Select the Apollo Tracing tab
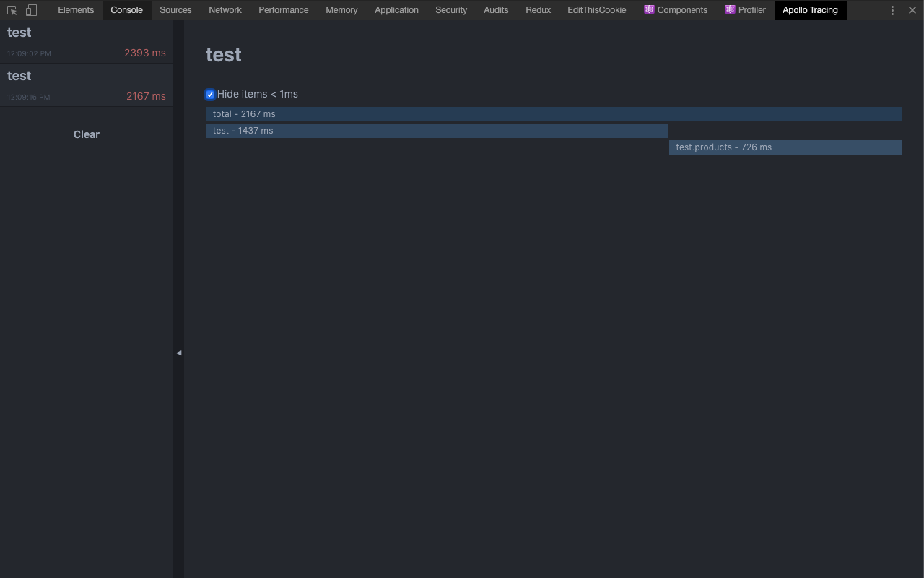Screen dimensions: 924x578 click(x=810, y=10)
